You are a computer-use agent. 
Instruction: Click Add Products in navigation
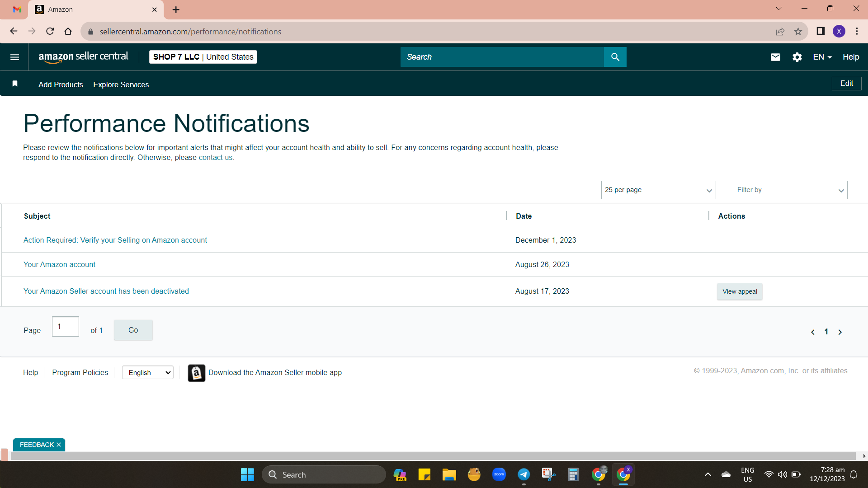pos(61,84)
